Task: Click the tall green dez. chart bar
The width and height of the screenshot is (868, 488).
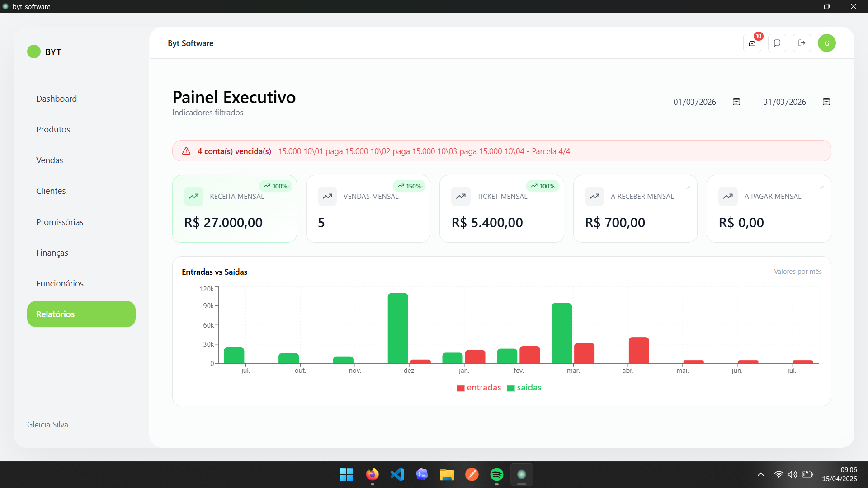Action: (398, 328)
